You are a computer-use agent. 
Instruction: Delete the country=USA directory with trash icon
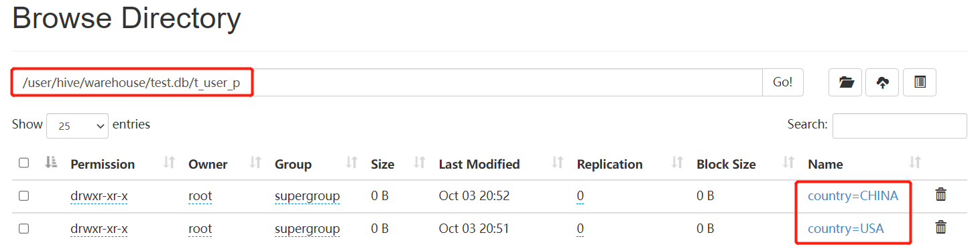941,228
